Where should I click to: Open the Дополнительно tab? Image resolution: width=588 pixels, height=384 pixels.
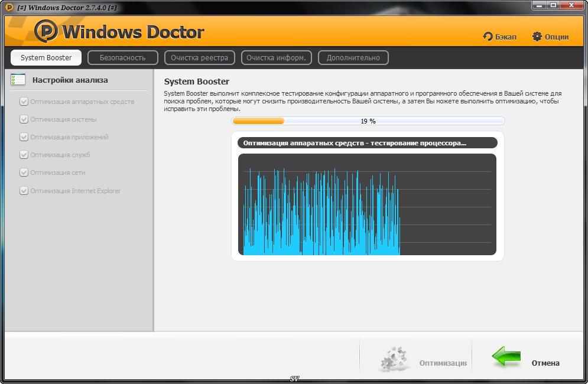(x=353, y=58)
